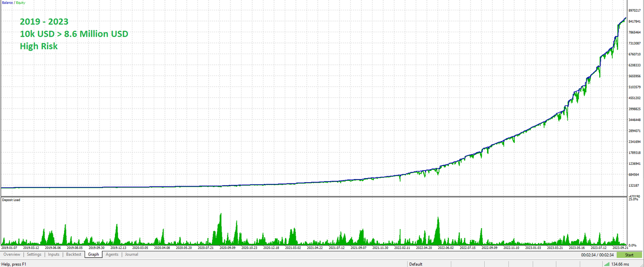Click the 'Help, press F1' status text

point(14,264)
